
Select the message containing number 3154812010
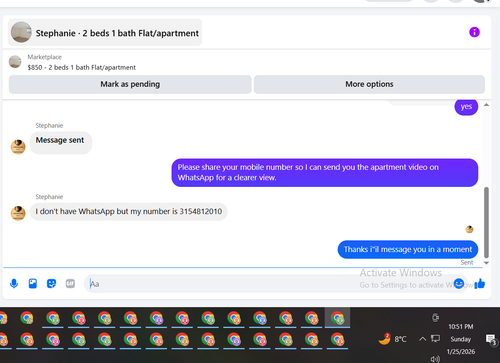[129, 212]
